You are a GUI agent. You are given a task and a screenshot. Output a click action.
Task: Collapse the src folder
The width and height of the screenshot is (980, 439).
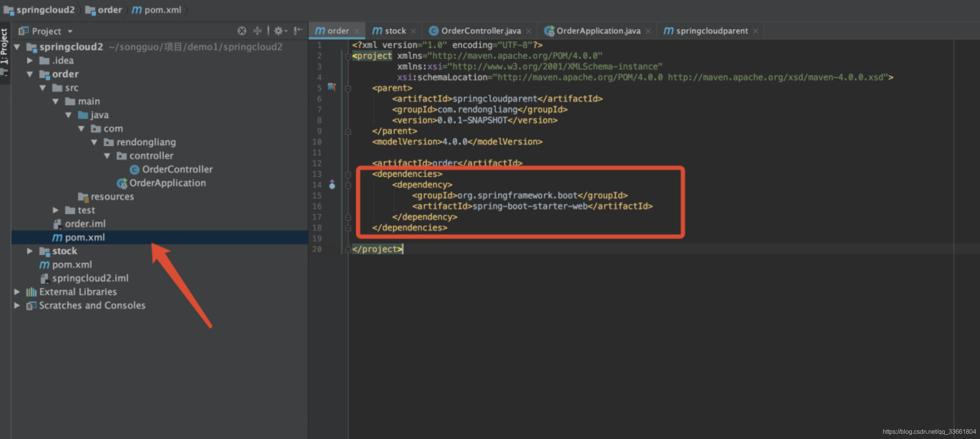[x=43, y=88]
